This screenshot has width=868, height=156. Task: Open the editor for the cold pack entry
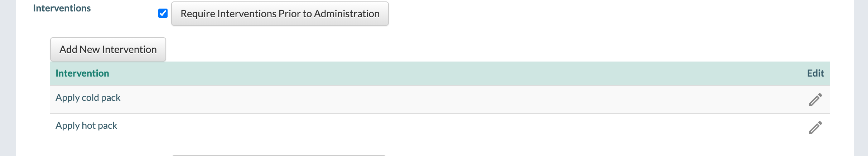[815, 100]
